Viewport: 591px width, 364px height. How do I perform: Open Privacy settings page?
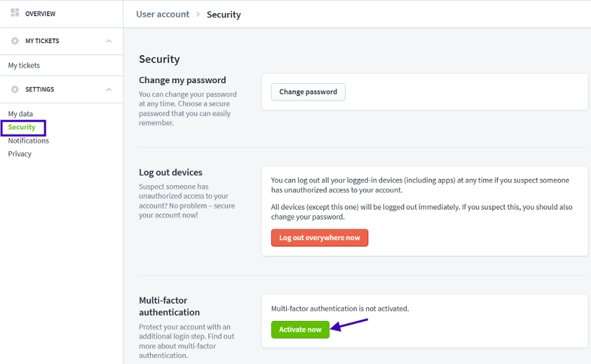tap(19, 154)
